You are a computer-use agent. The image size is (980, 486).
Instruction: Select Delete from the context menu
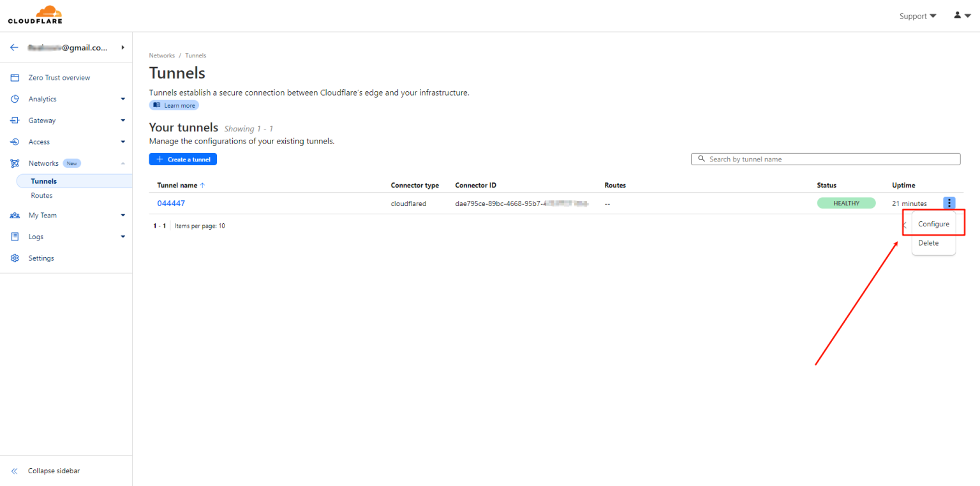tap(928, 243)
